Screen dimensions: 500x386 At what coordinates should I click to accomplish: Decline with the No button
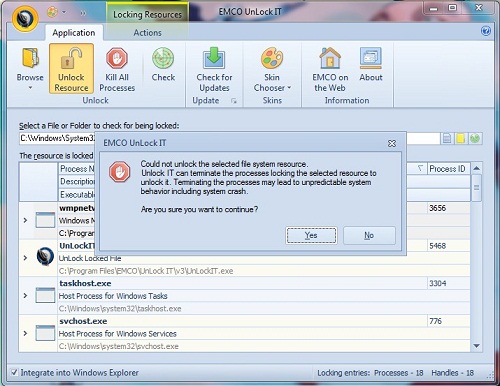(369, 235)
